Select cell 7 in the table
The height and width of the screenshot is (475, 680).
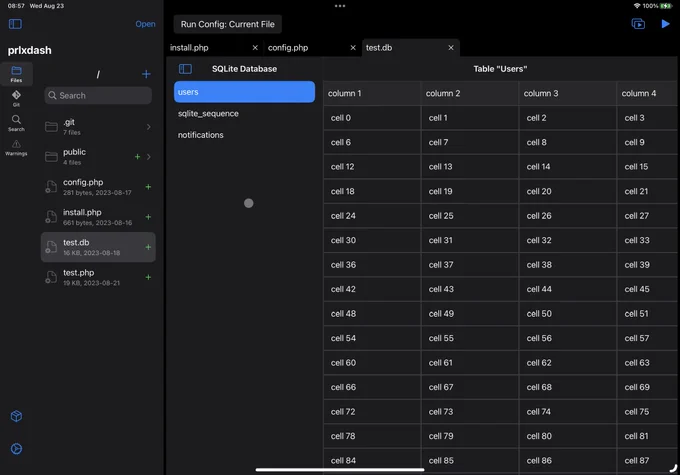470,142
